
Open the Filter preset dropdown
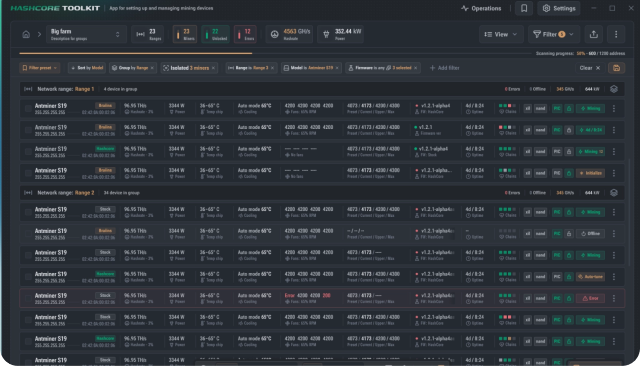point(40,68)
